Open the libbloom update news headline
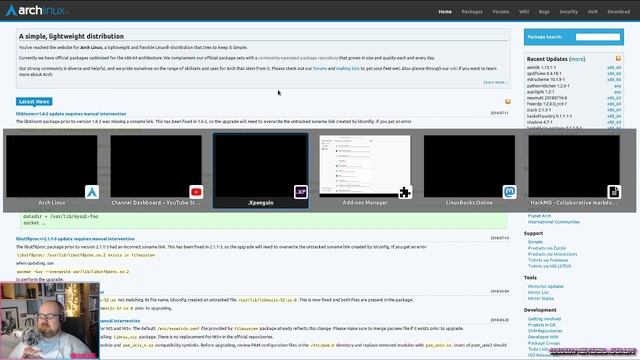 [x=71, y=114]
